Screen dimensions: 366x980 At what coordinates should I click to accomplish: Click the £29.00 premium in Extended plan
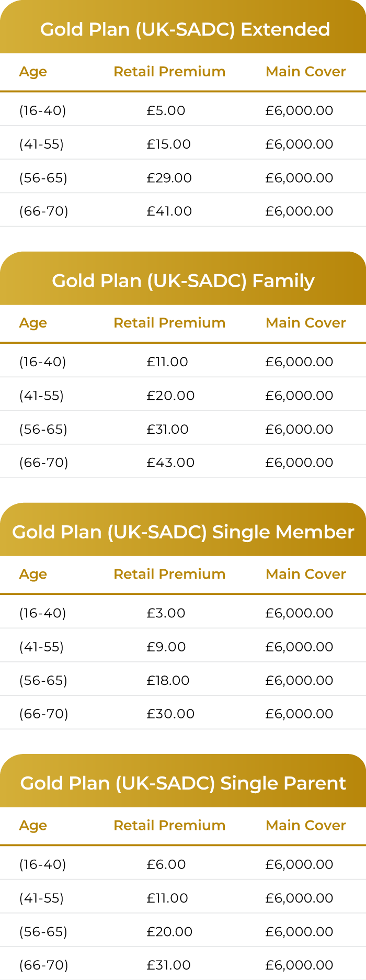click(x=169, y=177)
